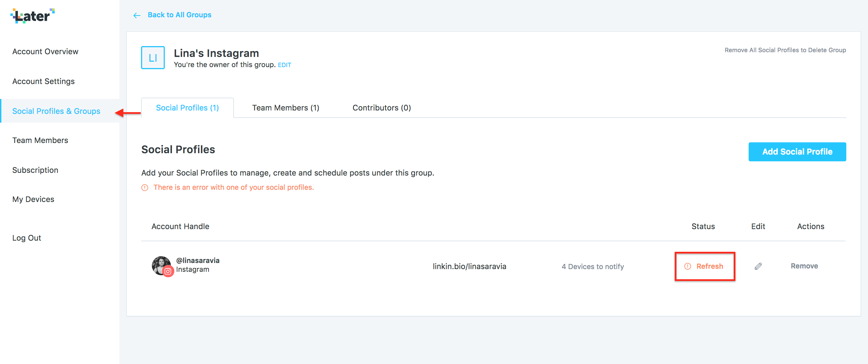Click the Social Profiles section heading
Screen dimensions: 868x364
[178, 149]
